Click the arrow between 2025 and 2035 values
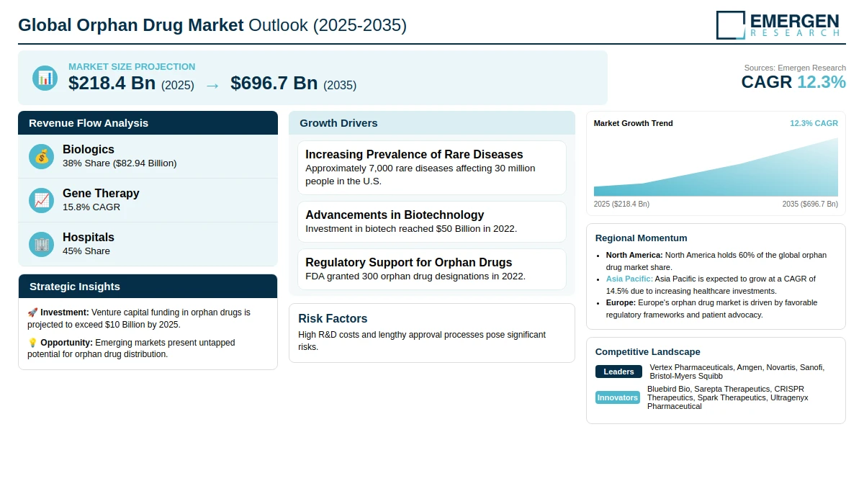The width and height of the screenshot is (864, 504). click(x=212, y=85)
